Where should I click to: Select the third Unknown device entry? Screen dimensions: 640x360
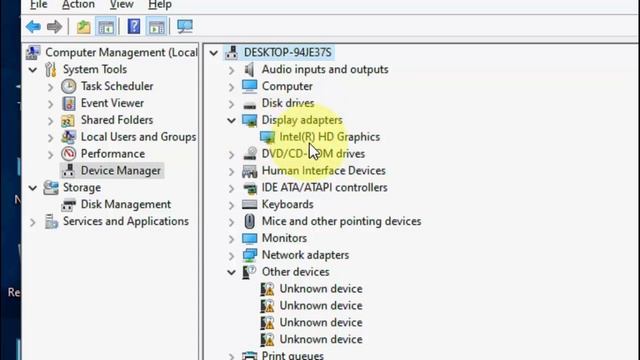point(321,322)
